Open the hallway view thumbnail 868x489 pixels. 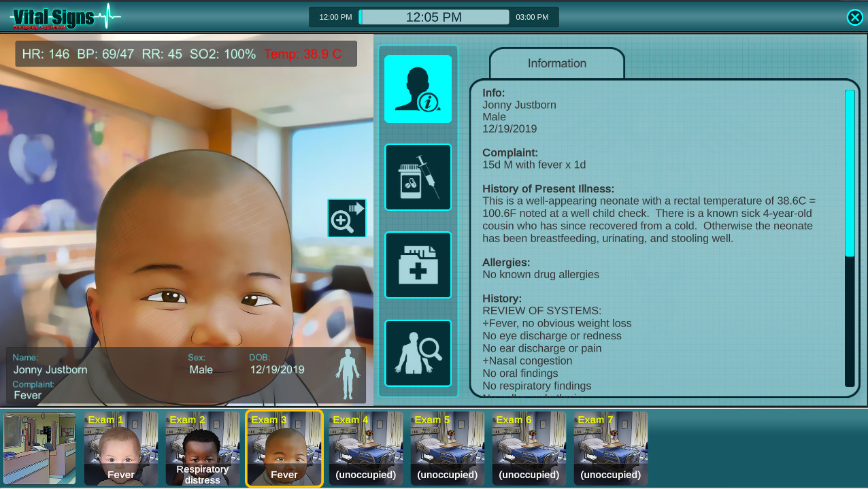coord(39,448)
